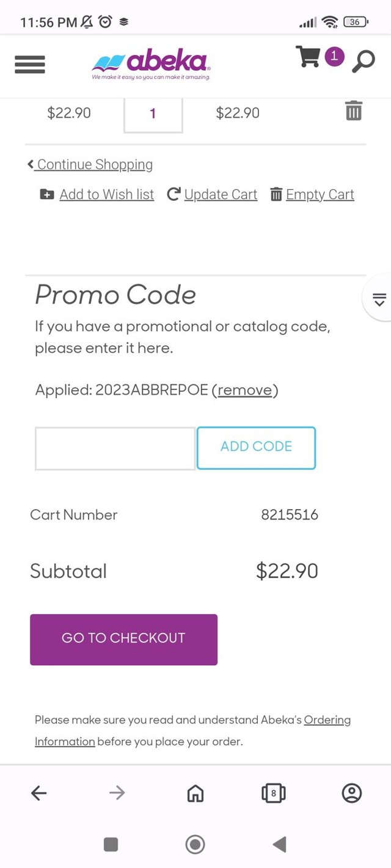Screen dimensions: 391x868
Task: Open browser home page
Action: [195, 793]
